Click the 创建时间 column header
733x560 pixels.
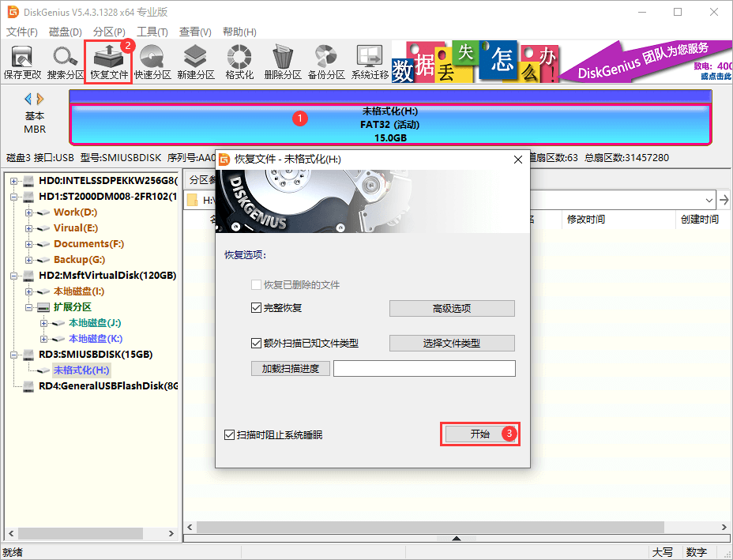(699, 220)
